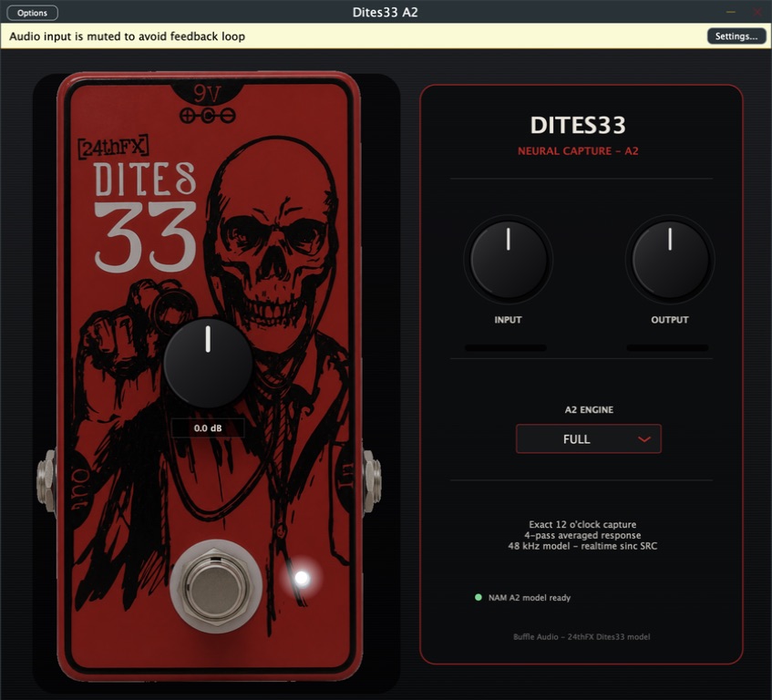Click '4-pass averaged response' text
The image size is (772, 700).
click(582, 535)
